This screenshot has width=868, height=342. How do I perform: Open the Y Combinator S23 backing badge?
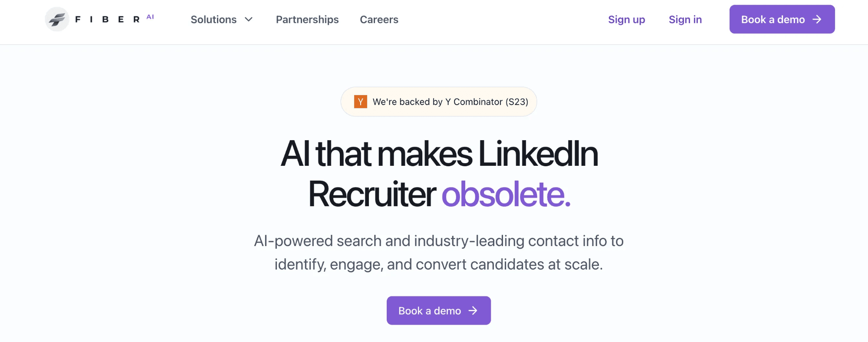438,102
